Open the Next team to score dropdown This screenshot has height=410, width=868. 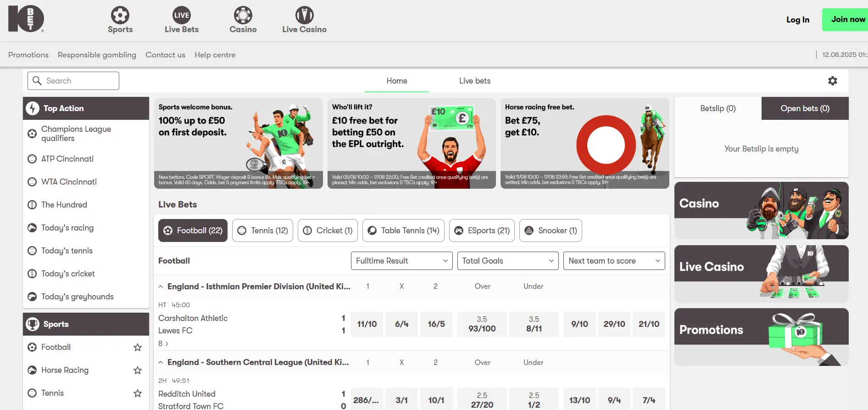coord(614,261)
